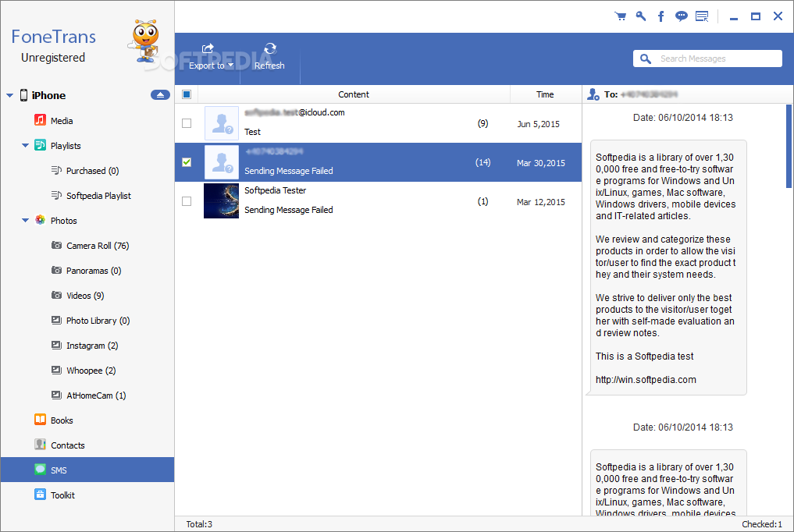Open the Facebook icon in title bar
This screenshot has height=532, width=794.
(x=660, y=16)
